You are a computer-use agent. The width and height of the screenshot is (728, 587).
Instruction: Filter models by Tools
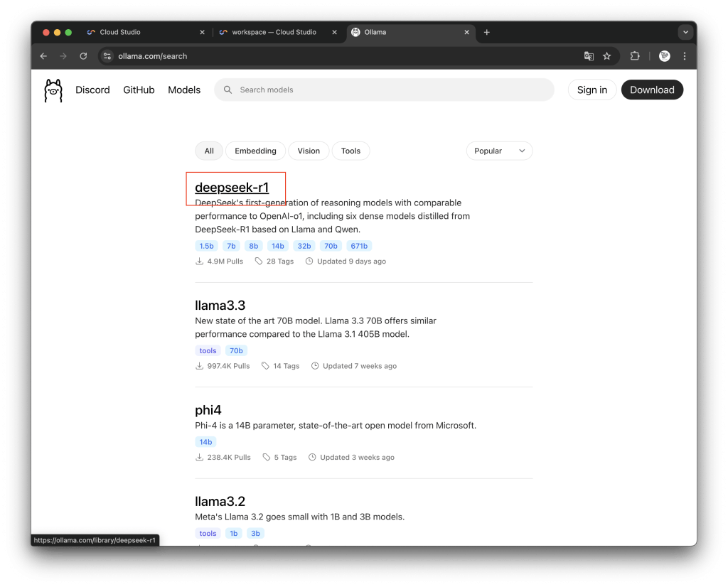coord(350,151)
